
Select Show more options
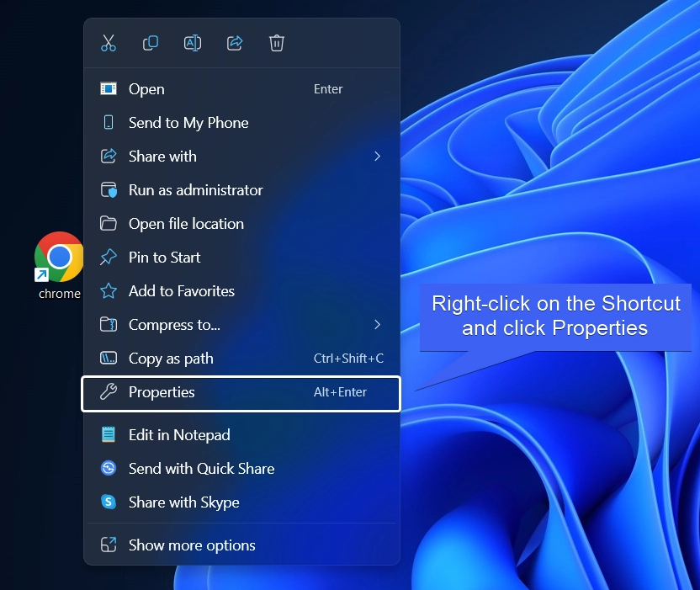(241, 545)
